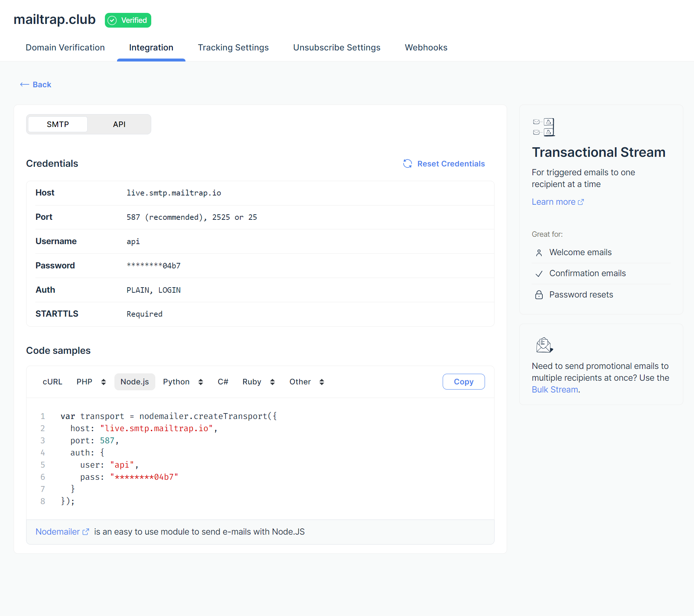Expand the PHP framework dropdown
Viewport: 694px width, 616px height.
click(x=104, y=382)
